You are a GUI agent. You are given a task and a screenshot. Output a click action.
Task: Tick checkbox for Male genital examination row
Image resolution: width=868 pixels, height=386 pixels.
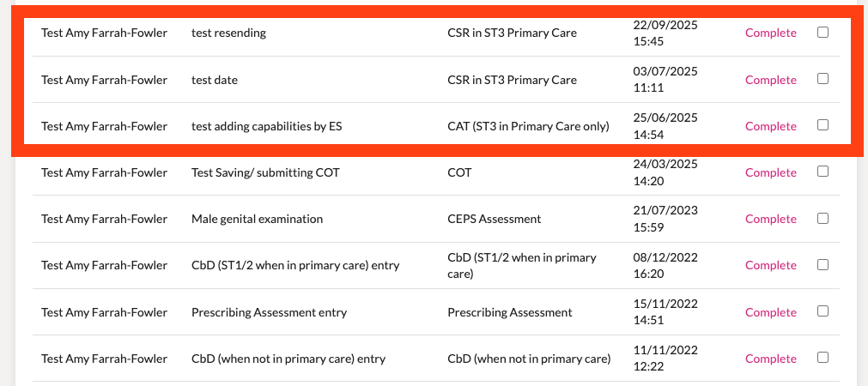click(822, 219)
